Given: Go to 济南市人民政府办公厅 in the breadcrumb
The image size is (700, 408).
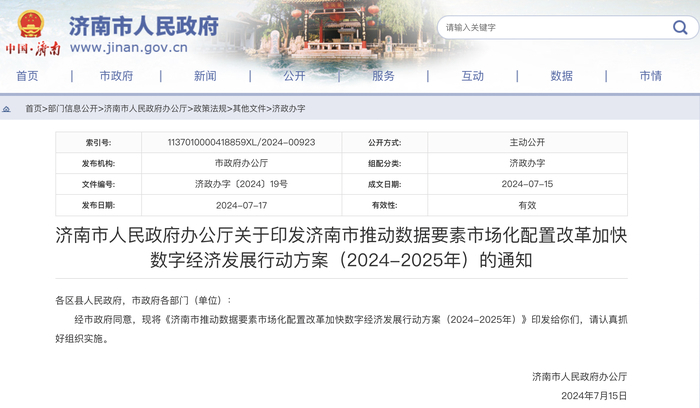Looking at the screenshot, I should click(x=146, y=108).
